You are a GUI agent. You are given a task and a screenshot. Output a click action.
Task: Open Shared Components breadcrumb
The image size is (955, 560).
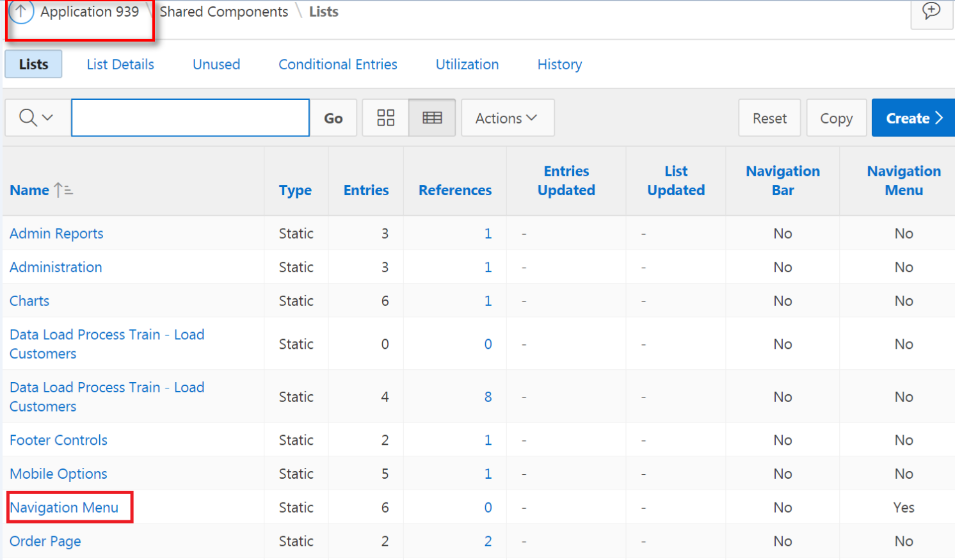pyautogui.click(x=224, y=12)
